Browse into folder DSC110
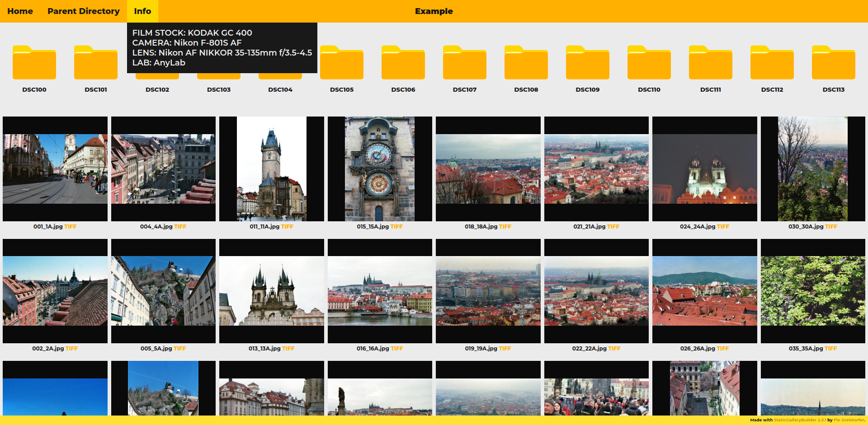 [649, 63]
